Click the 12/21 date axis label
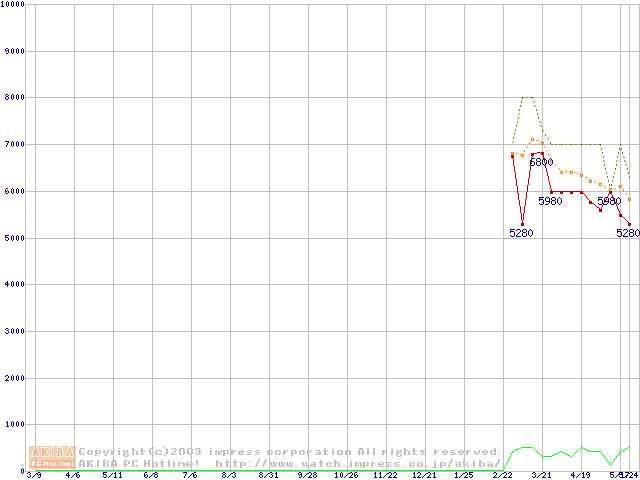 point(424,475)
